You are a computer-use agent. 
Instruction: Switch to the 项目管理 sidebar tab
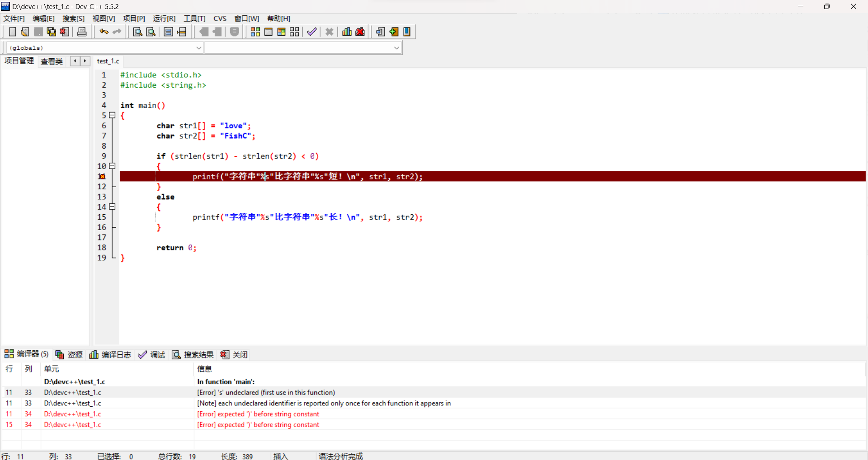pos(19,61)
